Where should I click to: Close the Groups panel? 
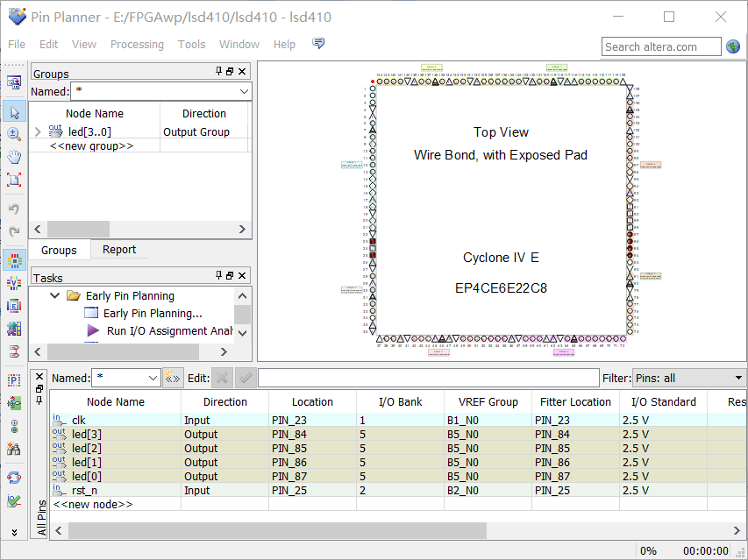(x=242, y=72)
